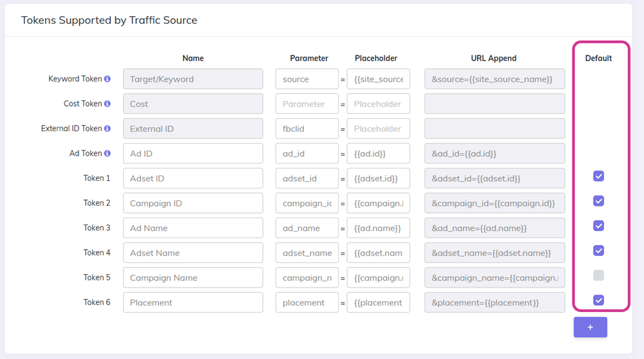Click the Ad Token info icon

click(x=108, y=153)
